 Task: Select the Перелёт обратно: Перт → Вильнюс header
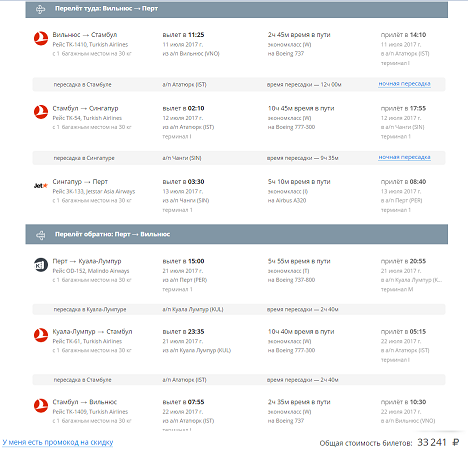click(x=236, y=234)
